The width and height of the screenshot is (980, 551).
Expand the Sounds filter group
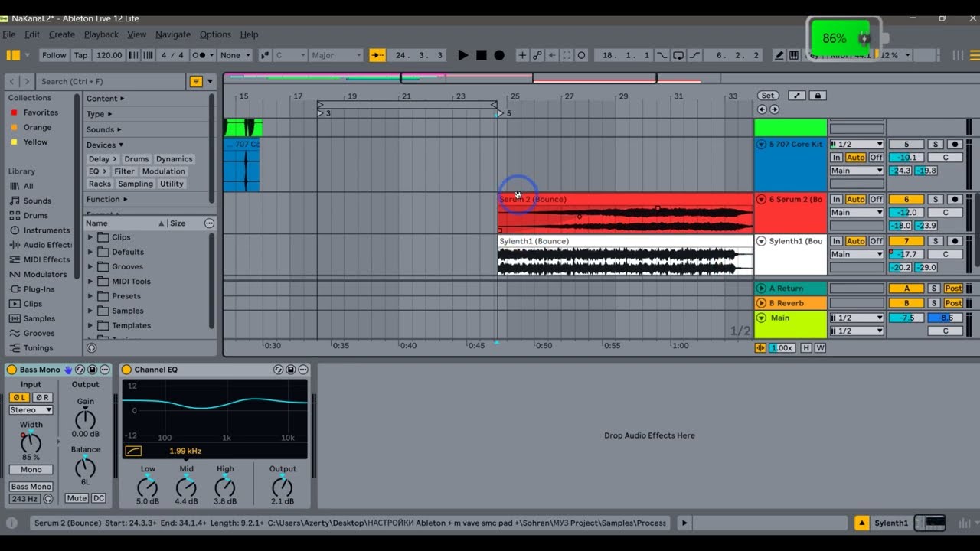[x=103, y=129]
